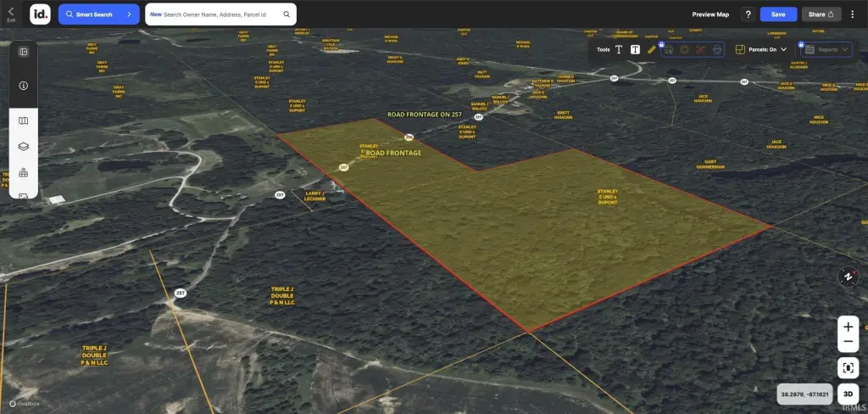This screenshot has width=868, height=414.
Task: Pick the yellow ruler measure tool
Action: tap(651, 49)
